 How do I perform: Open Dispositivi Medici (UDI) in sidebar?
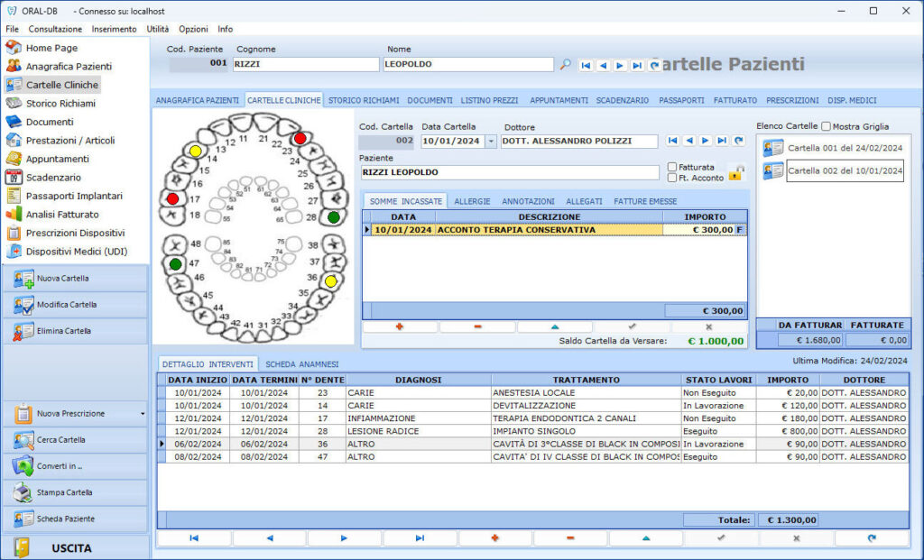click(77, 252)
